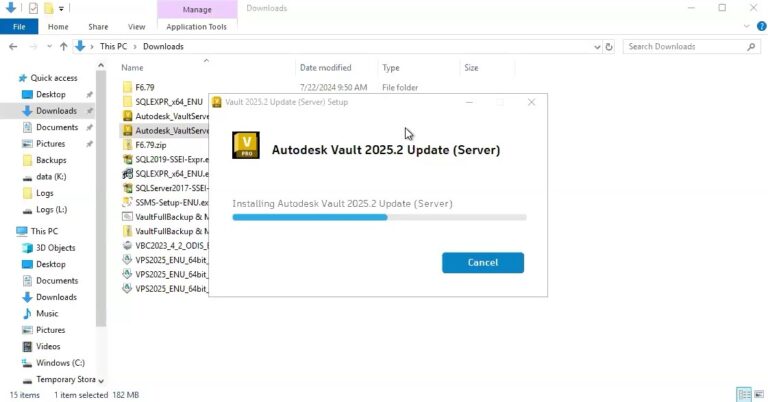Click the address bar location icon
The image size is (768, 402).
(x=80, y=47)
